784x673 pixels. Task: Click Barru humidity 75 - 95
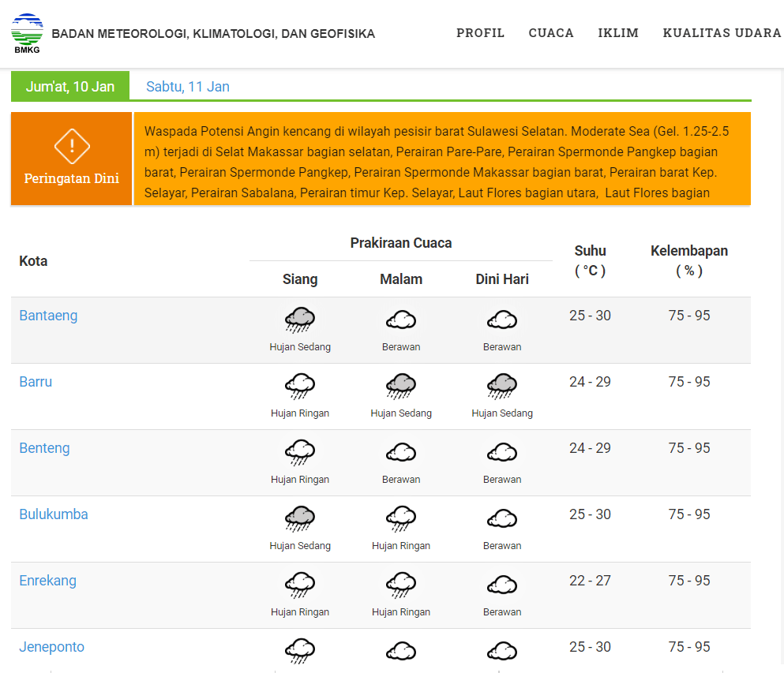click(x=689, y=382)
